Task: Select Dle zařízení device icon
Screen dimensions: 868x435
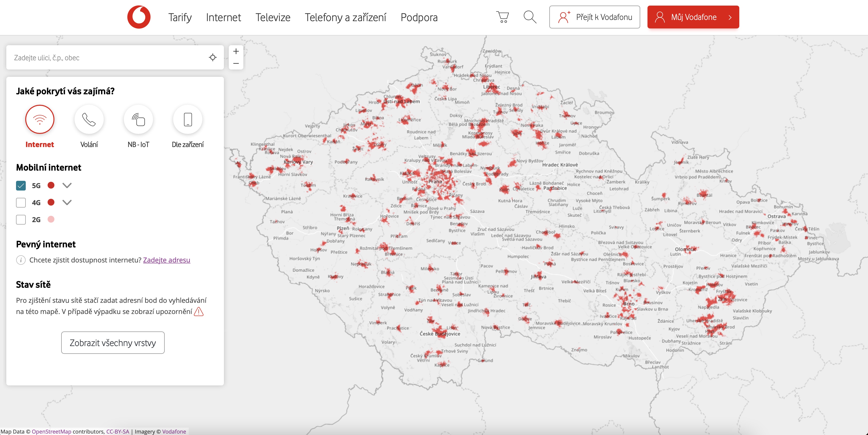Action: point(188,120)
